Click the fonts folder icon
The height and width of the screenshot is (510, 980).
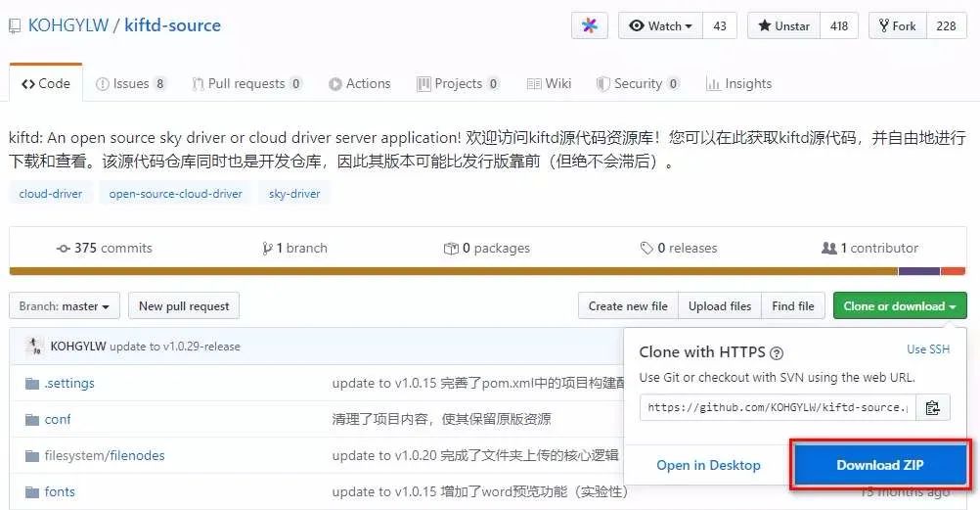(x=32, y=491)
